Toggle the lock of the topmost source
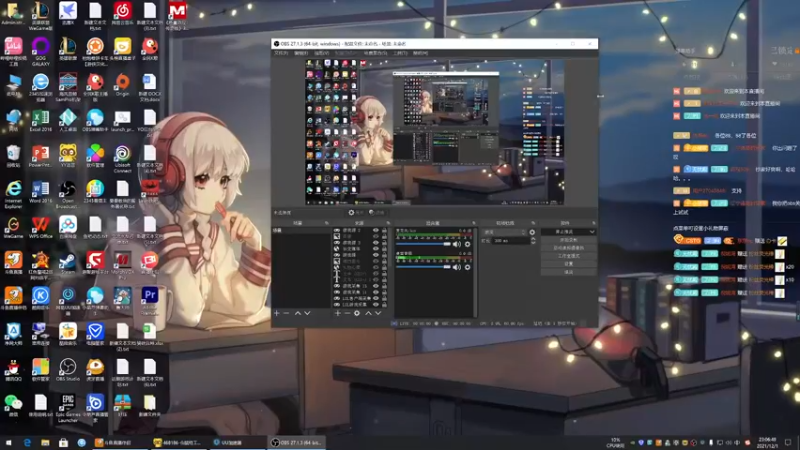 tap(384, 231)
